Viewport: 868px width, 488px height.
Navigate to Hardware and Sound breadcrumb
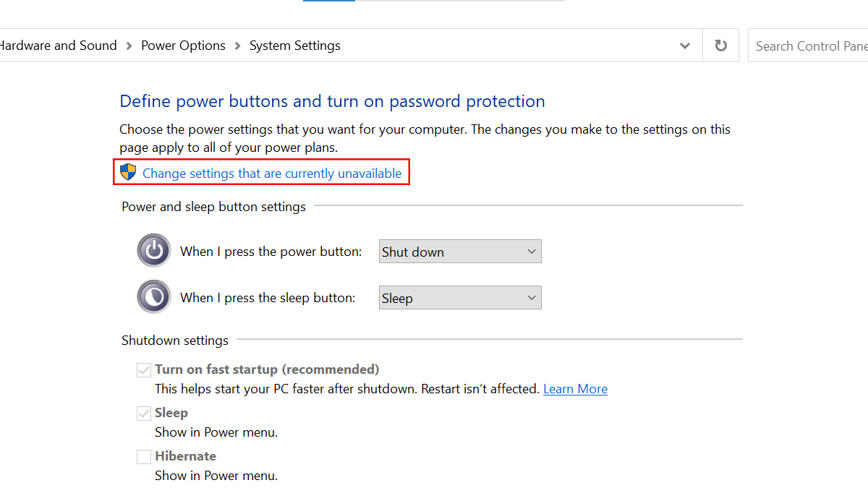(58, 45)
